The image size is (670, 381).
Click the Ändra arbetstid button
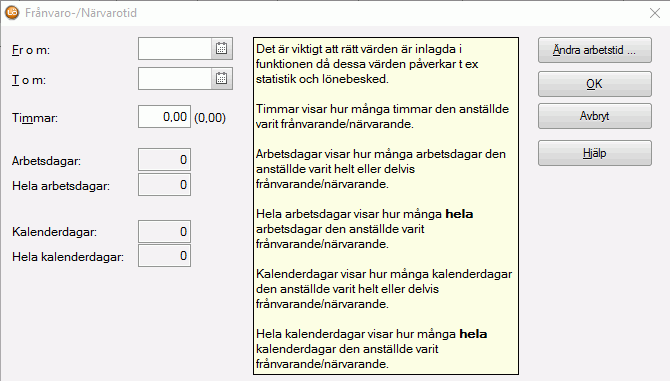point(595,50)
